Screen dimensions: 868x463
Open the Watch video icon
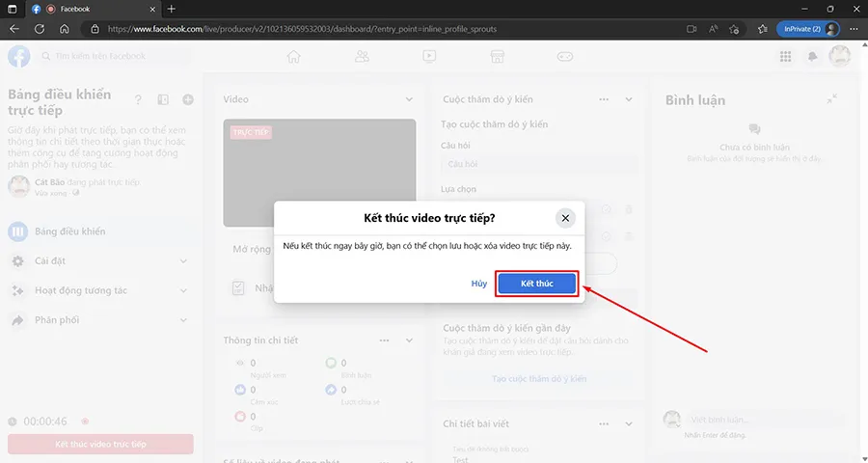click(x=429, y=56)
